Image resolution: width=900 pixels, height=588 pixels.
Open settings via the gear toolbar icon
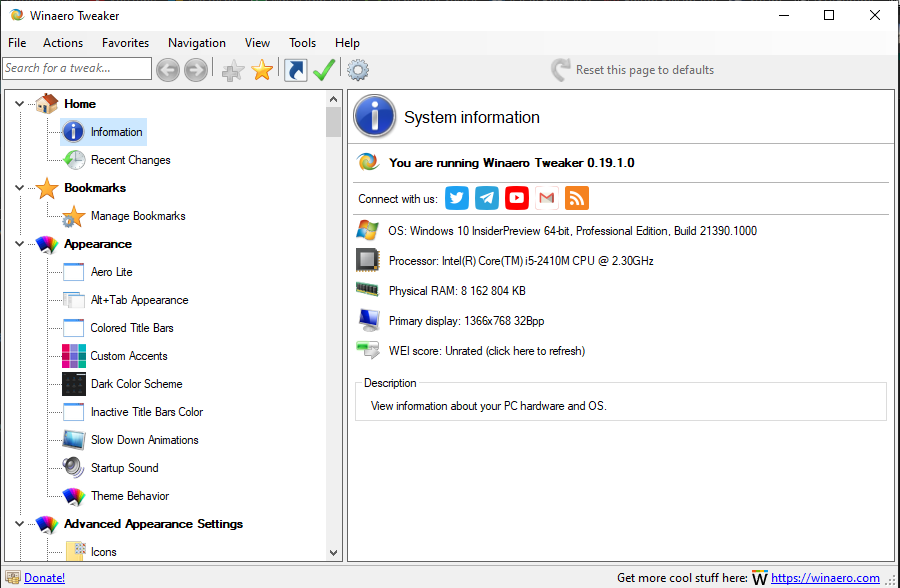pos(358,70)
